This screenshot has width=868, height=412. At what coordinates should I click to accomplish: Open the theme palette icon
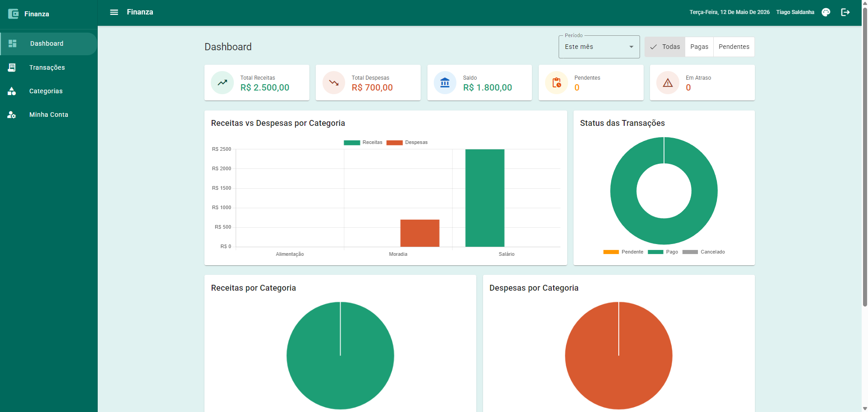(x=826, y=12)
